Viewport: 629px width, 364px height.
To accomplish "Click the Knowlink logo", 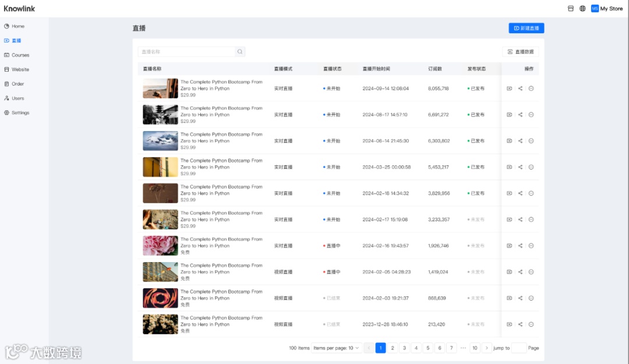I will (19, 8).
